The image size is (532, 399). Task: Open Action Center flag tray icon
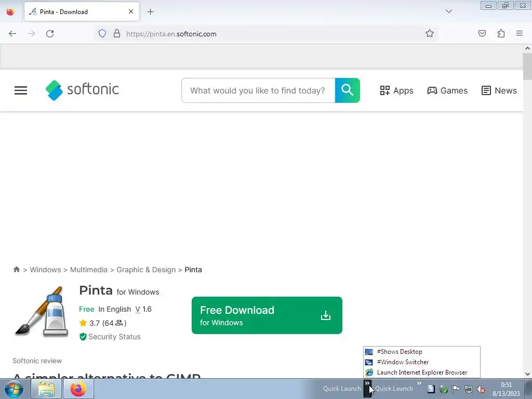click(x=456, y=389)
